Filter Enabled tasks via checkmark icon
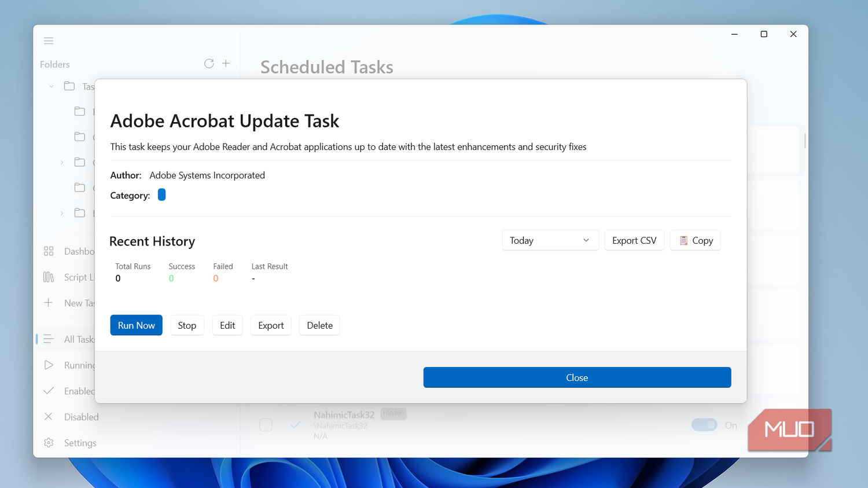The width and height of the screenshot is (868, 488). [x=49, y=391]
